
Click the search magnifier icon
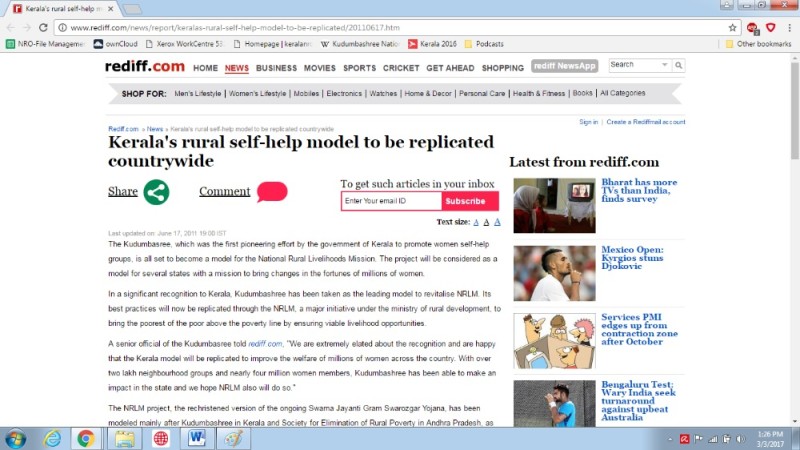(x=679, y=65)
